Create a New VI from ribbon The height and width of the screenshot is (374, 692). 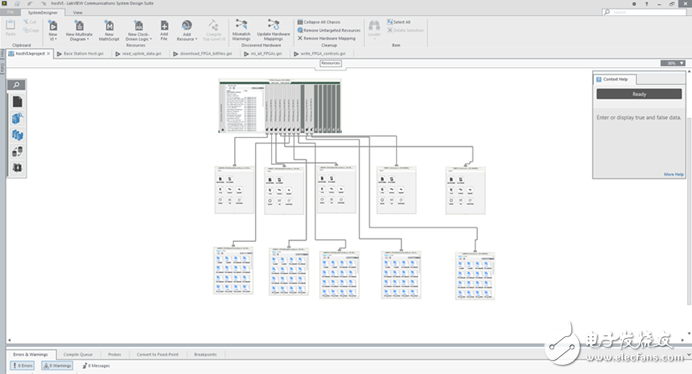(53, 25)
